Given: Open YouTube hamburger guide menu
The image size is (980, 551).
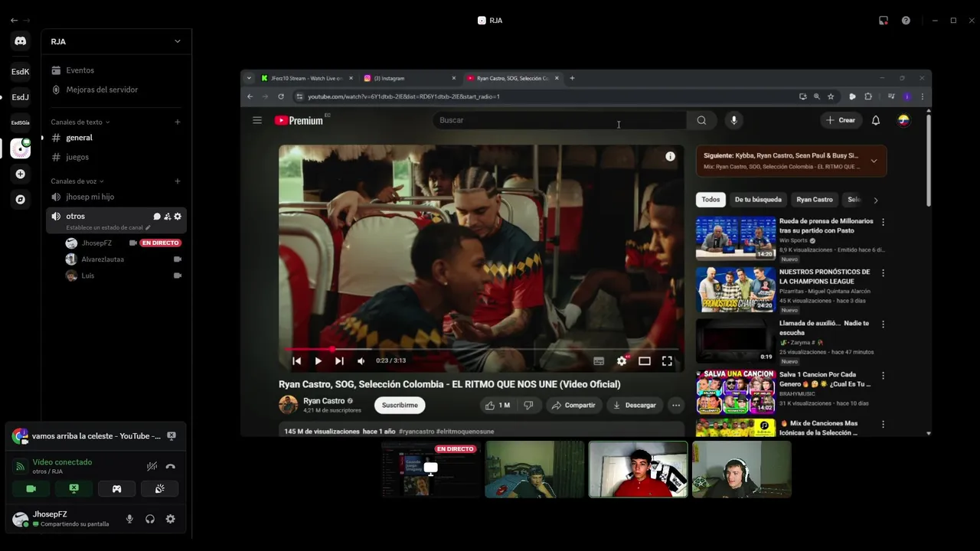Looking at the screenshot, I should click(x=257, y=120).
